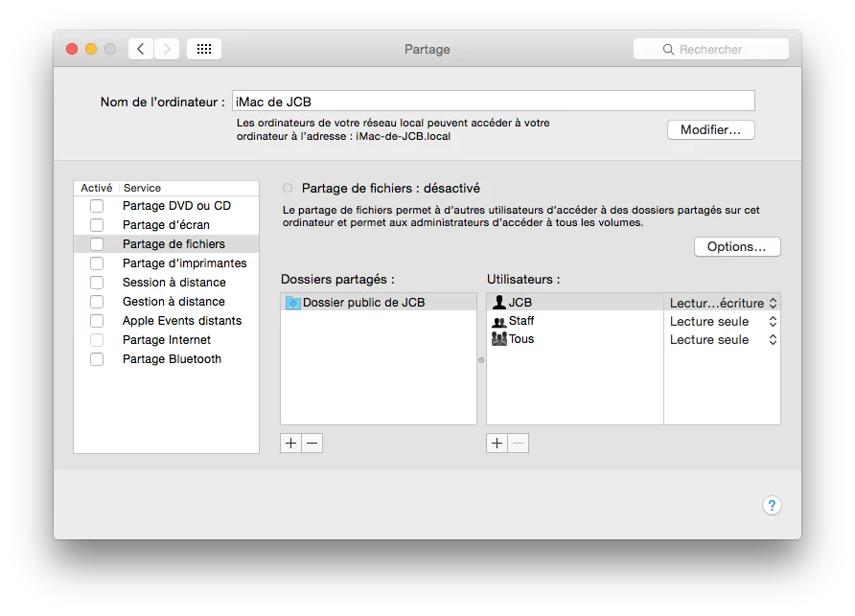
Task: Enable Partage de fichiers checkbox
Action: click(x=97, y=244)
